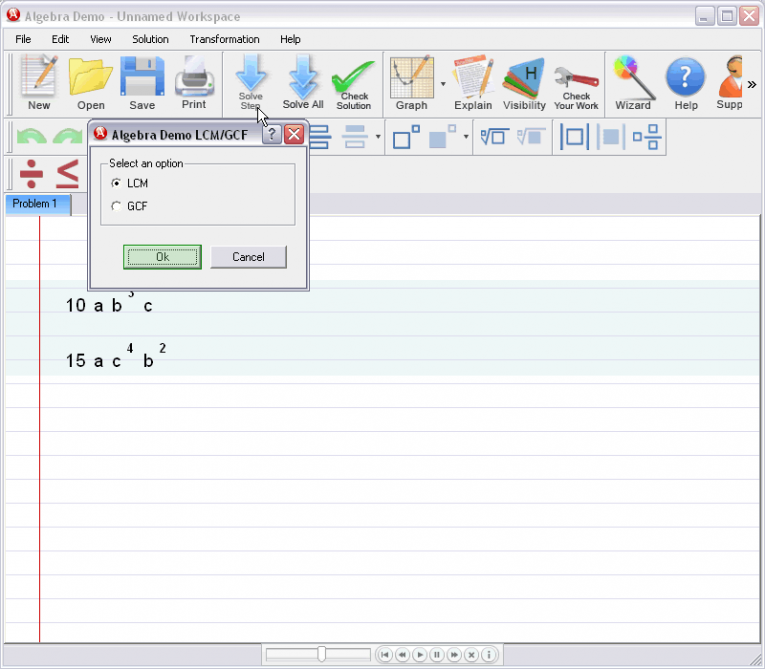Launch the Wizard tool
The width and height of the screenshot is (765, 669).
633,83
